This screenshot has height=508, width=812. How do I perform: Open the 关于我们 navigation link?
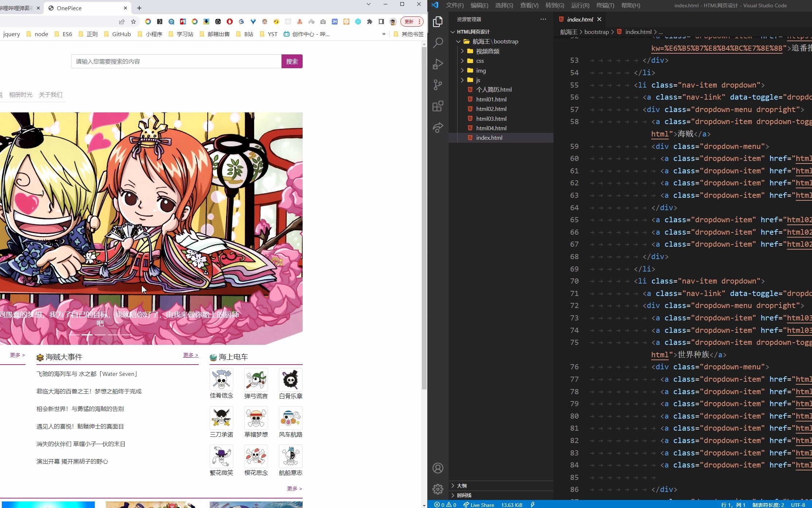click(x=50, y=95)
